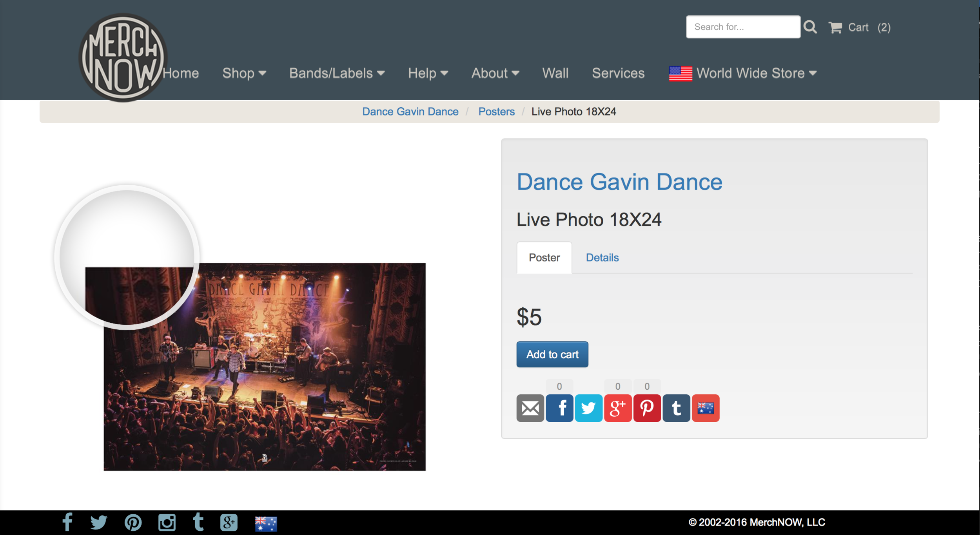Click the search magnifier icon
The width and height of the screenshot is (980, 535).
tap(810, 27)
